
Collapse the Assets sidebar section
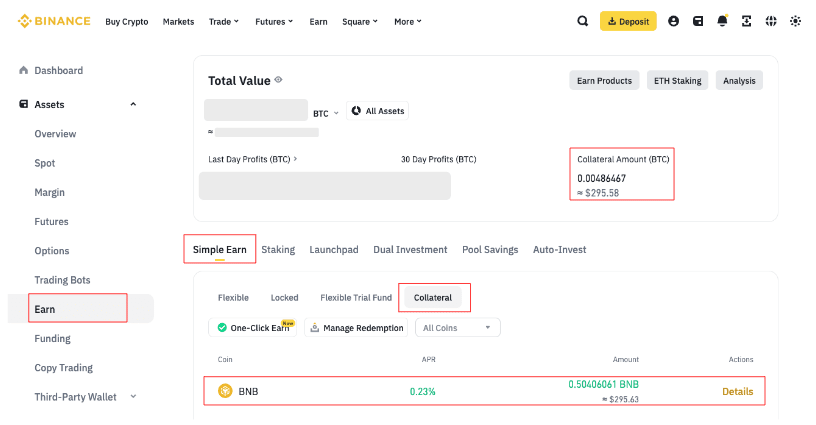point(133,104)
